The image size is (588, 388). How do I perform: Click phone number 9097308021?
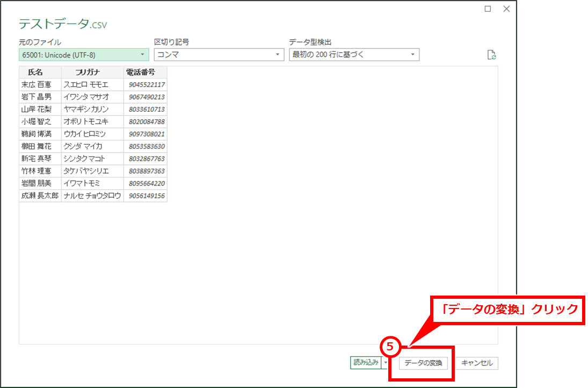[146, 134]
